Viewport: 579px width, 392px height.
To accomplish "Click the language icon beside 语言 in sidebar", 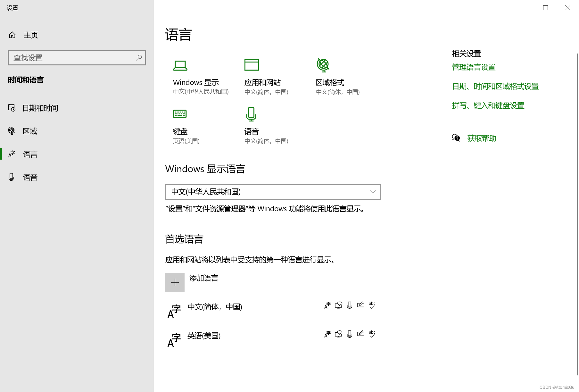I will 12,154.
